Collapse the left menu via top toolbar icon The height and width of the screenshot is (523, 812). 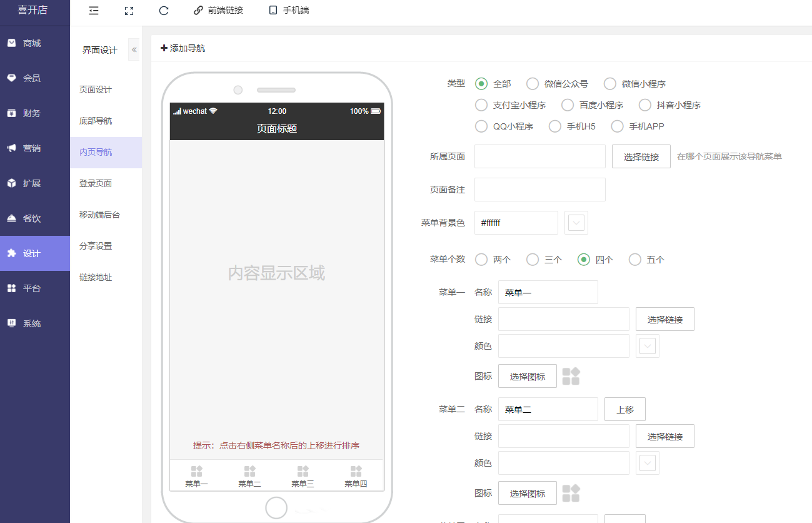[x=94, y=11]
